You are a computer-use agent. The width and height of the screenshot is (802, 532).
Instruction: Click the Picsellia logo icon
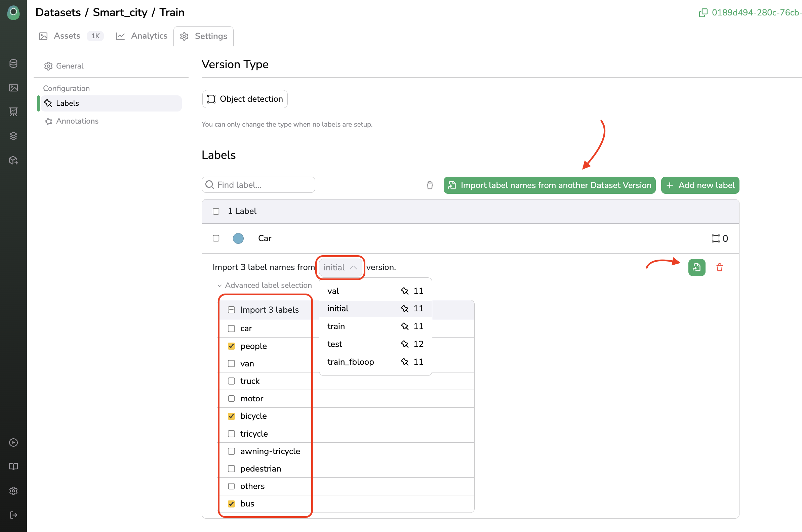click(x=13, y=13)
